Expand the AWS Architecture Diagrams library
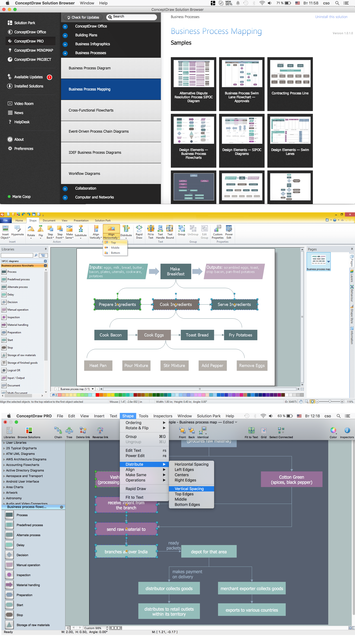This screenshot has width=355, height=644. 4,459
